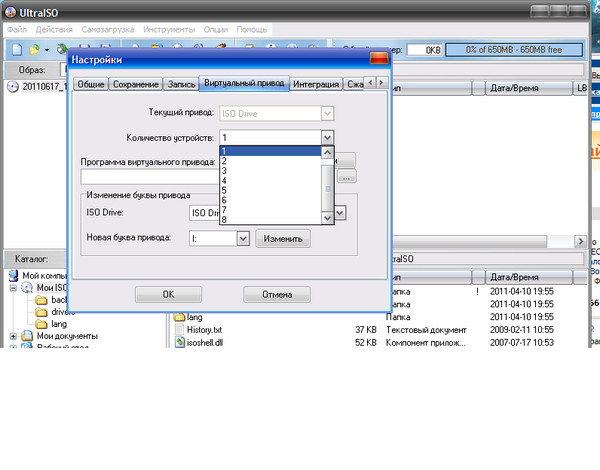
Task: Open the Самозагрузка menu
Action: coord(108,29)
